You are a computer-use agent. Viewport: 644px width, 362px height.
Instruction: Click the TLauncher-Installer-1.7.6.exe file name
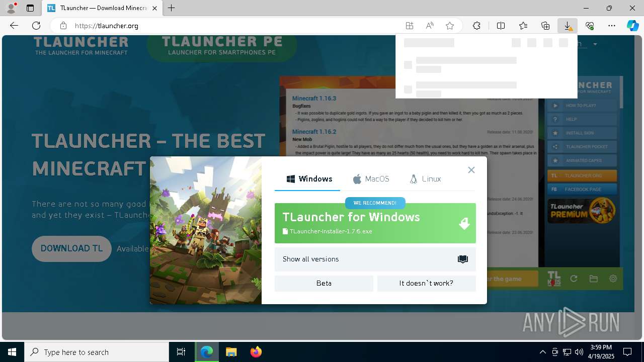point(331,231)
